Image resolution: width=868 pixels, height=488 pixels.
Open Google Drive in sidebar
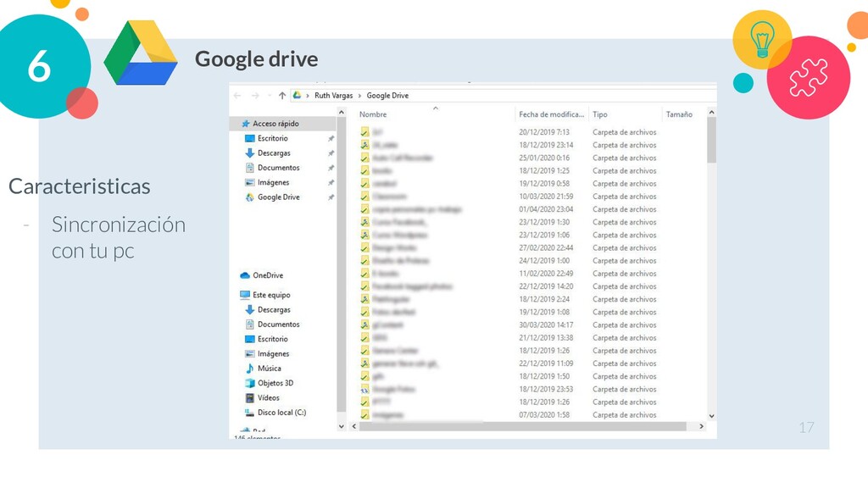pyautogui.click(x=278, y=197)
